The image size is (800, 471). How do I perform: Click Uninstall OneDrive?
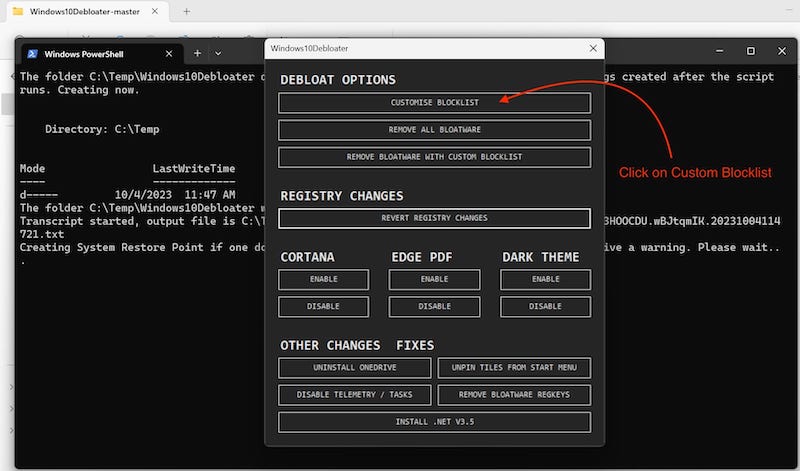(x=355, y=368)
